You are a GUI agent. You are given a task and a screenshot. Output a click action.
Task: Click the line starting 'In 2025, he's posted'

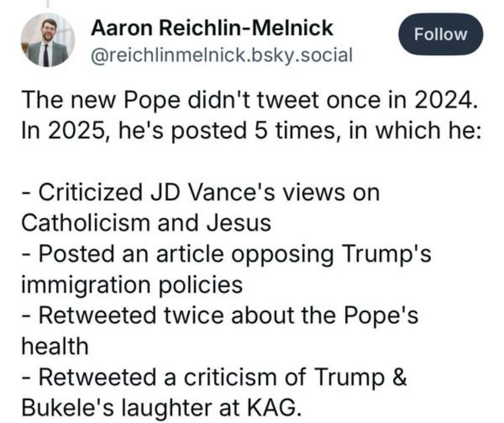tap(252, 131)
